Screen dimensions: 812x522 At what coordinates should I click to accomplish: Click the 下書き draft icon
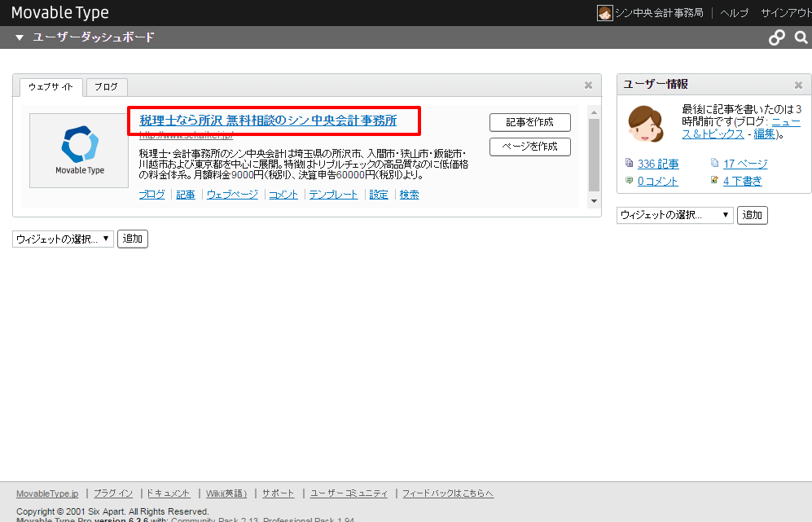coord(714,180)
